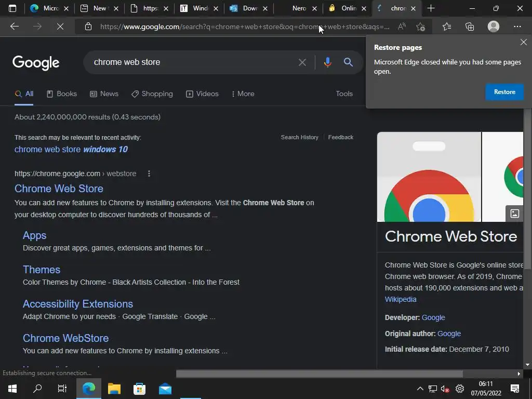Screen dimensions: 532x399
Task: Open Original author Google link
Action: [449, 334]
